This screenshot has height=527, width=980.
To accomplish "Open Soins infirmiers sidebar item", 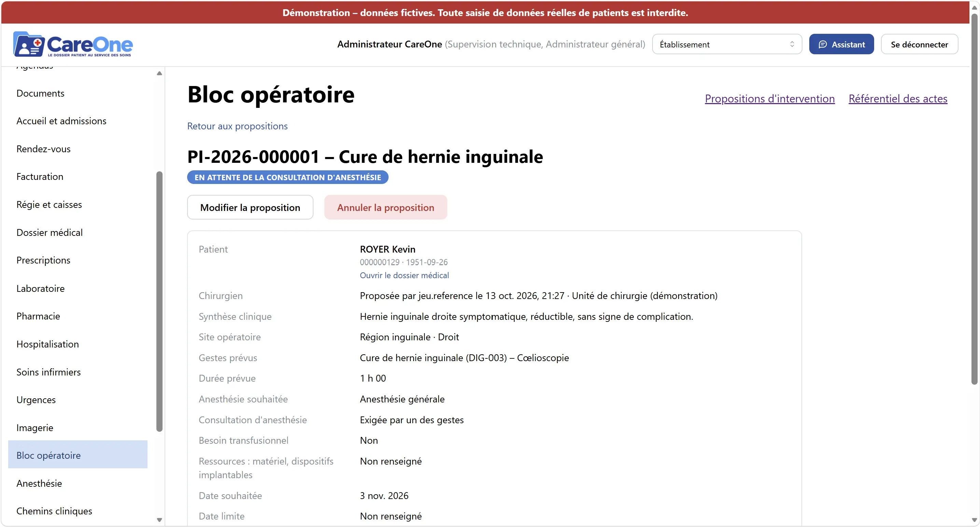I will pyautogui.click(x=78, y=372).
